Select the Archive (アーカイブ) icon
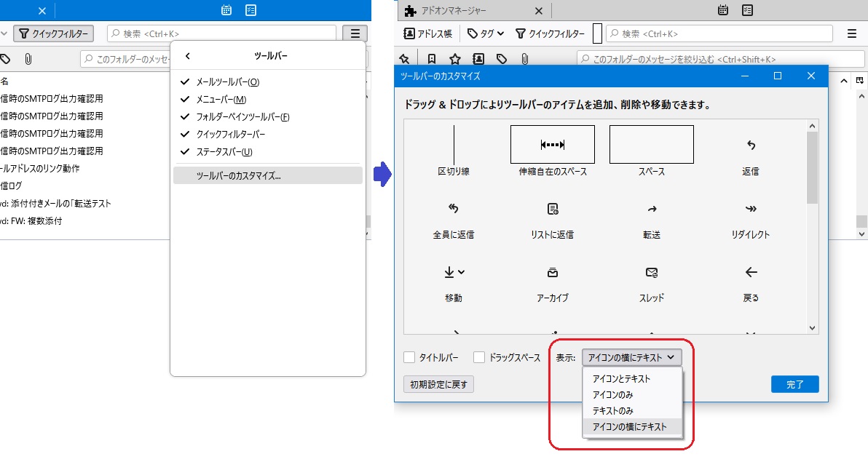 tap(552, 273)
